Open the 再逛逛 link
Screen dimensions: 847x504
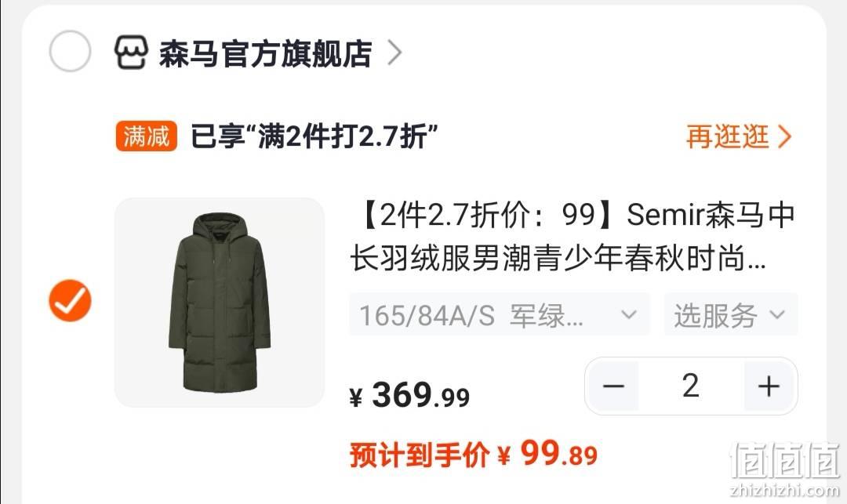[x=728, y=136]
